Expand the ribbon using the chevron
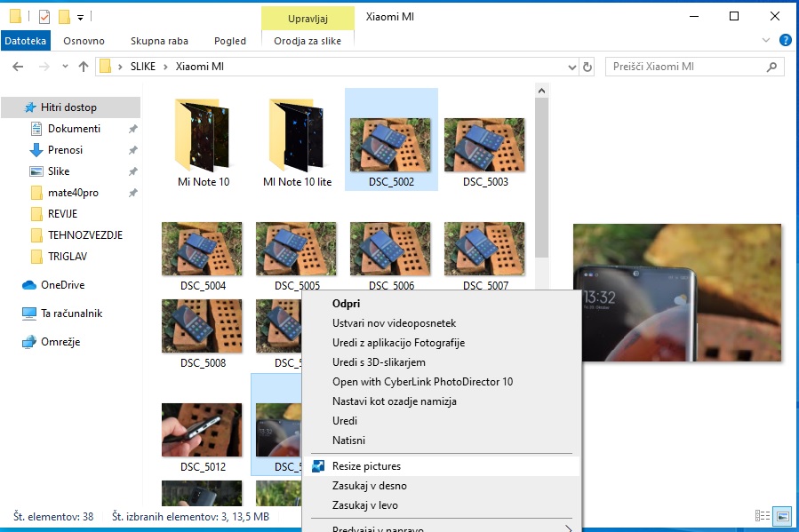This screenshot has height=532, width=799. pyautogui.click(x=767, y=40)
